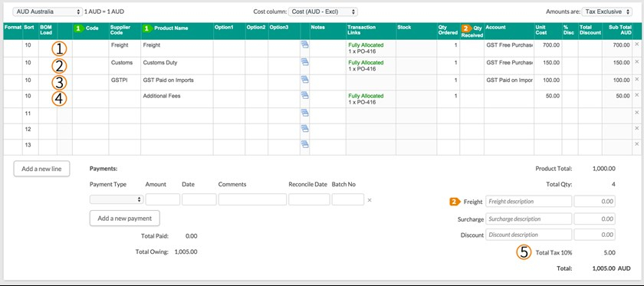
Task: Click the Freight row's GST Free Purchases account
Action: coord(509,48)
